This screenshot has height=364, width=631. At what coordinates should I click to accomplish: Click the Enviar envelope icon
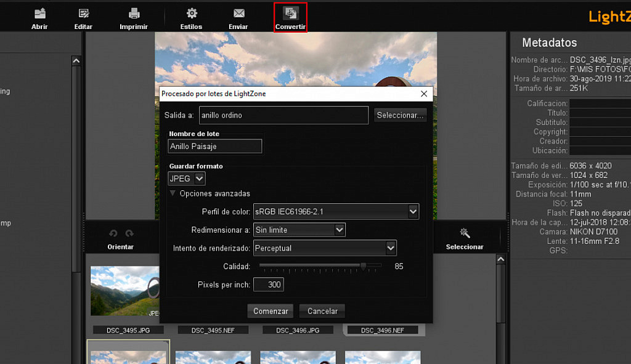click(238, 14)
